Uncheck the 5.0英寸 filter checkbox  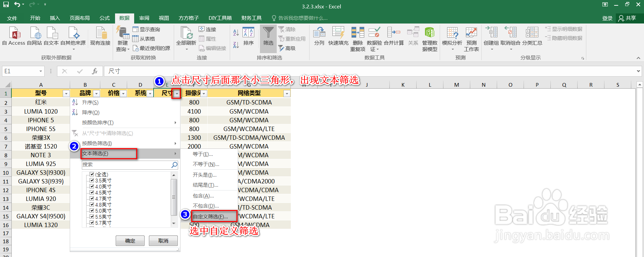(92, 211)
